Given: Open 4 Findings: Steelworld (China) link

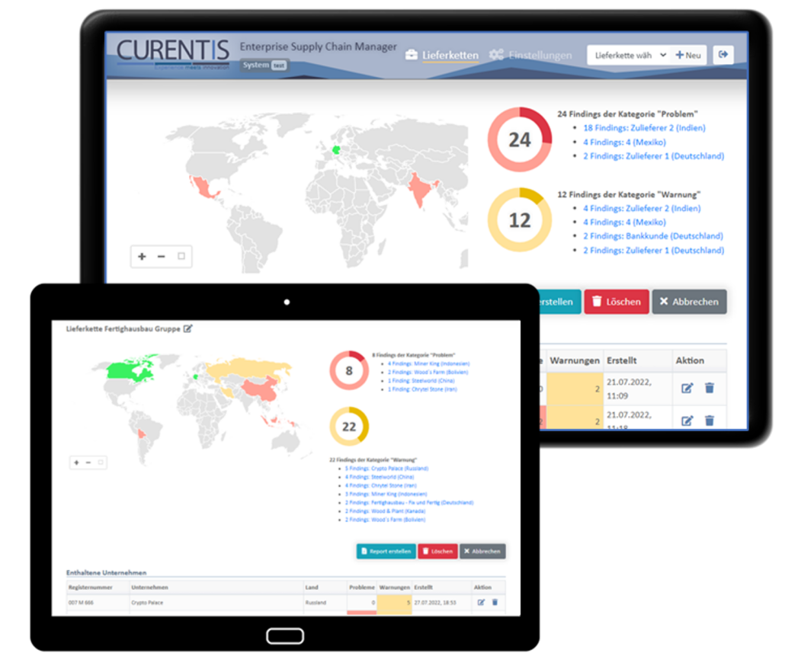Looking at the screenshot, I should [380, 478].
